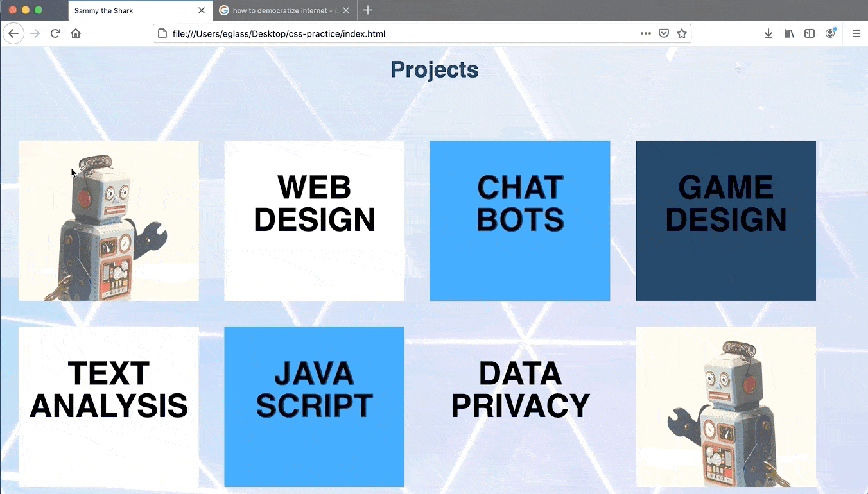Open the Firefox account icon

831,33
